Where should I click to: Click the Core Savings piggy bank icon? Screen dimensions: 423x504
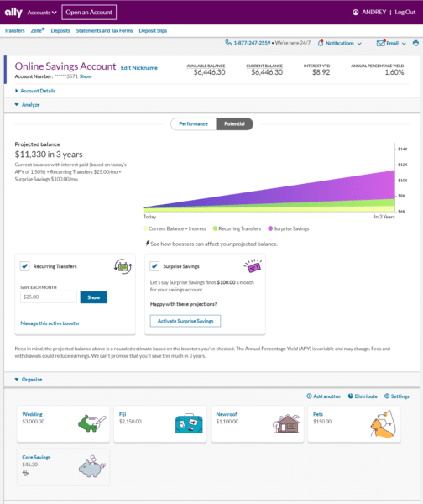coord(92,466)
